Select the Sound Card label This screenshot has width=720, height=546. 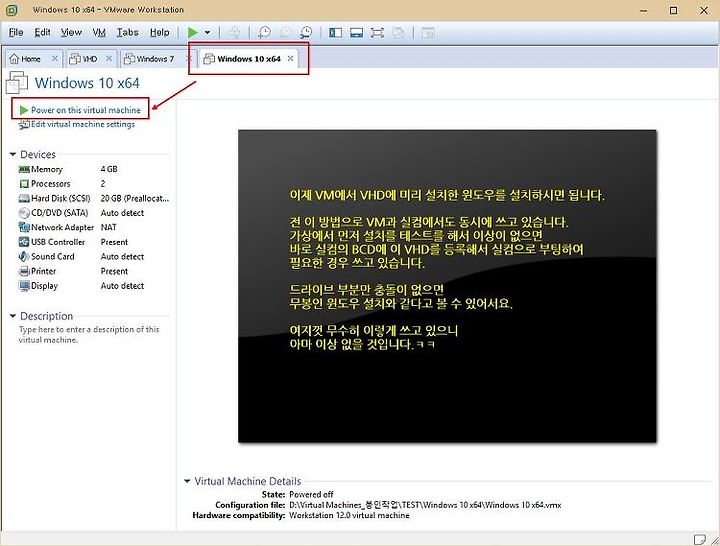[52, 257]
